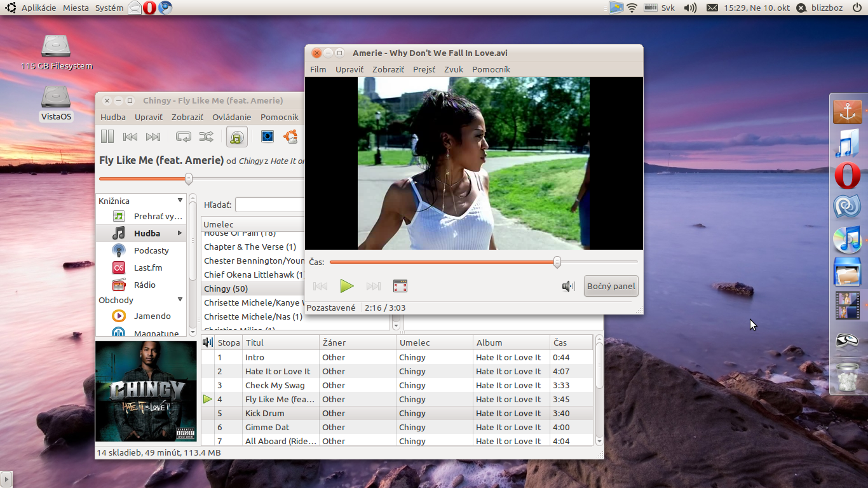Sort by the Umelec browser header
Screen dimensions: 868x488
253,224
